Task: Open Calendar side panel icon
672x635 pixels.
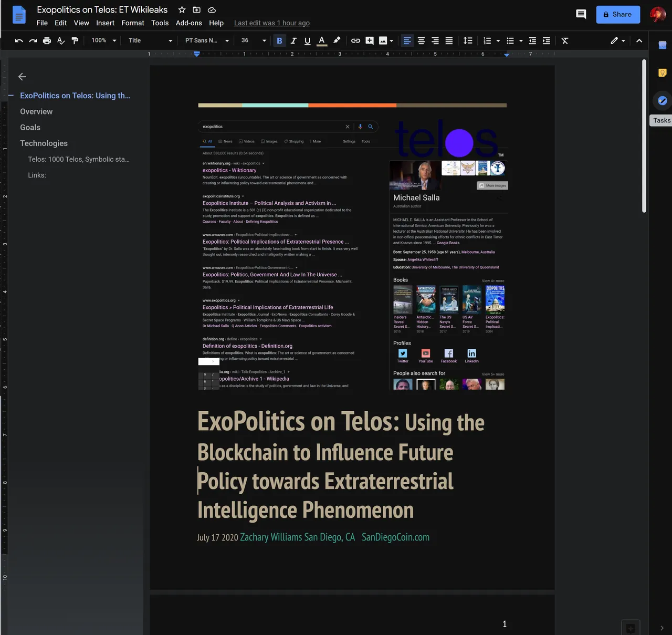Action: [663, 45]
